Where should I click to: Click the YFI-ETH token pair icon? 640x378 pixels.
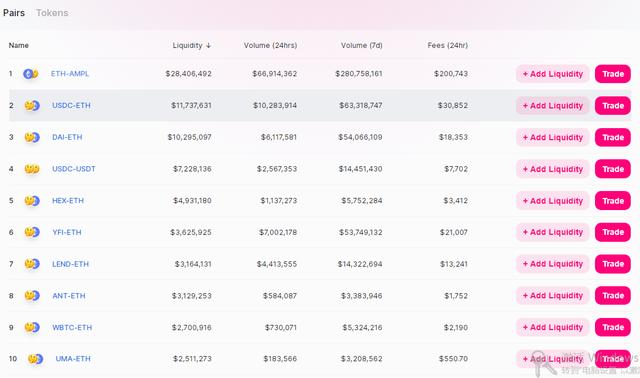pos(32,232)
